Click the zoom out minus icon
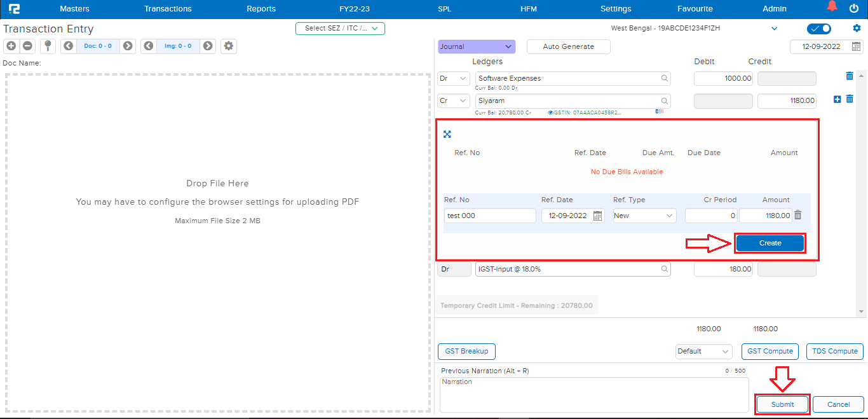The image size is (868, 419). pos(27,46)
